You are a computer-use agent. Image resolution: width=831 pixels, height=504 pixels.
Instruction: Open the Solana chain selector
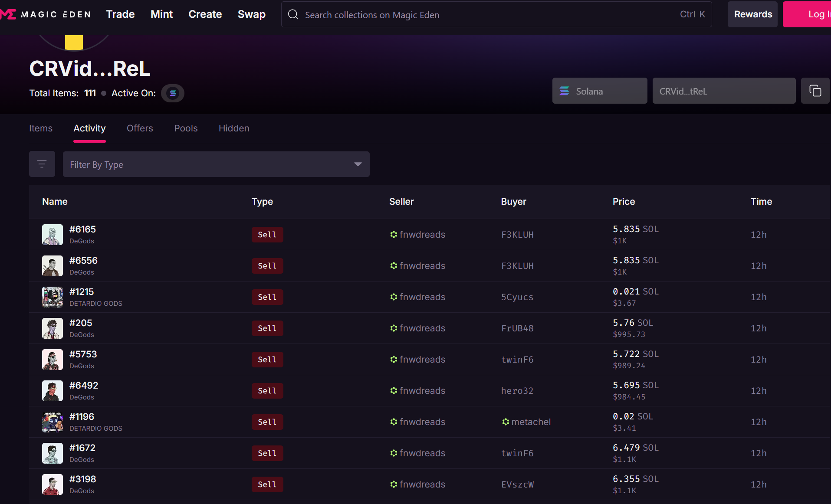point(599,91)
